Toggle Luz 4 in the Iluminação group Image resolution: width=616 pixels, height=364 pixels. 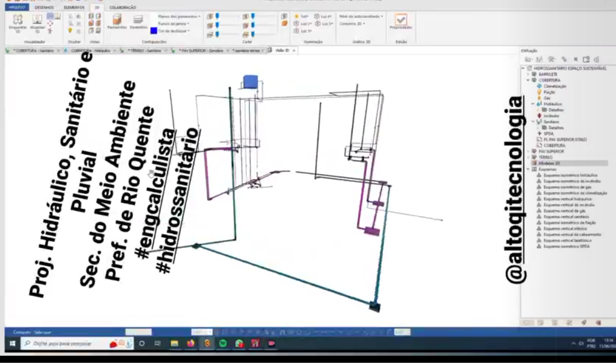(x=323, y=17)
